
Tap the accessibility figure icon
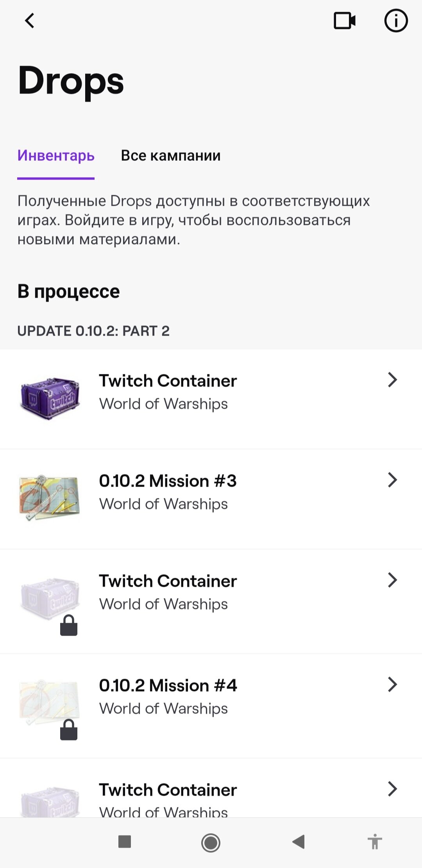[x=374, y=842]
